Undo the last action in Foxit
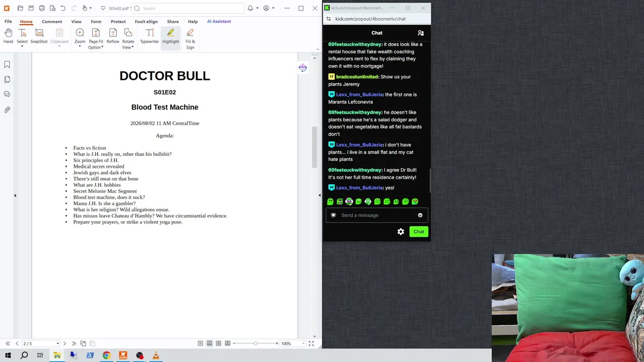 [63, 8]
